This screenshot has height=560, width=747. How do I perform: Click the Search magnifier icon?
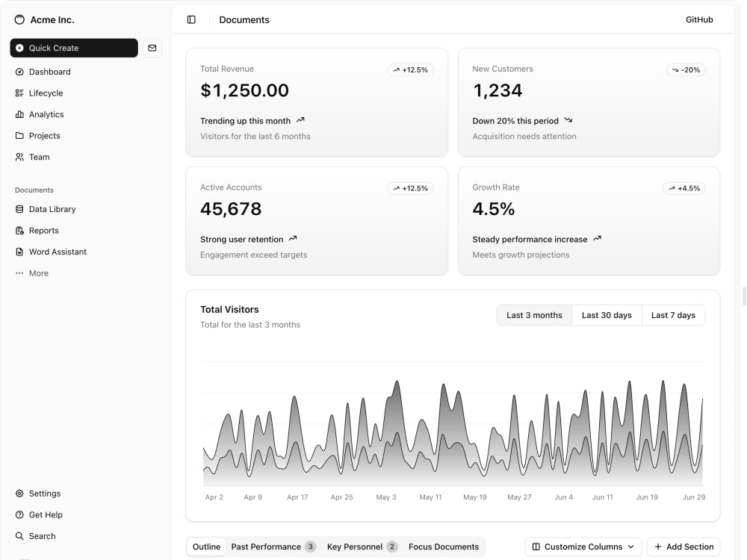(19, 536)
